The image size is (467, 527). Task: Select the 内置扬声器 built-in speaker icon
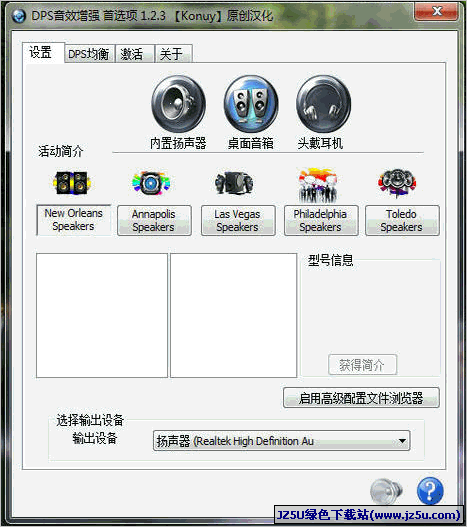(178, 104)
